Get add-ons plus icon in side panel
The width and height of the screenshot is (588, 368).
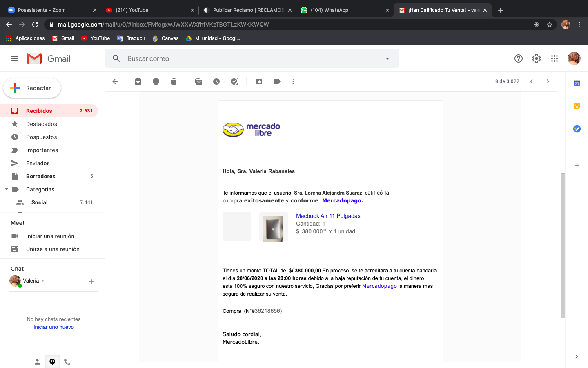point(577,165)
